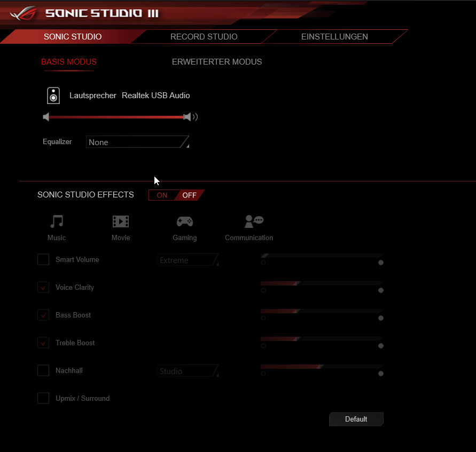Image resolution: width=476 pixels, height=452 pixels.
Task: Click the Nachhall level slider
Action: click(322, 367)
